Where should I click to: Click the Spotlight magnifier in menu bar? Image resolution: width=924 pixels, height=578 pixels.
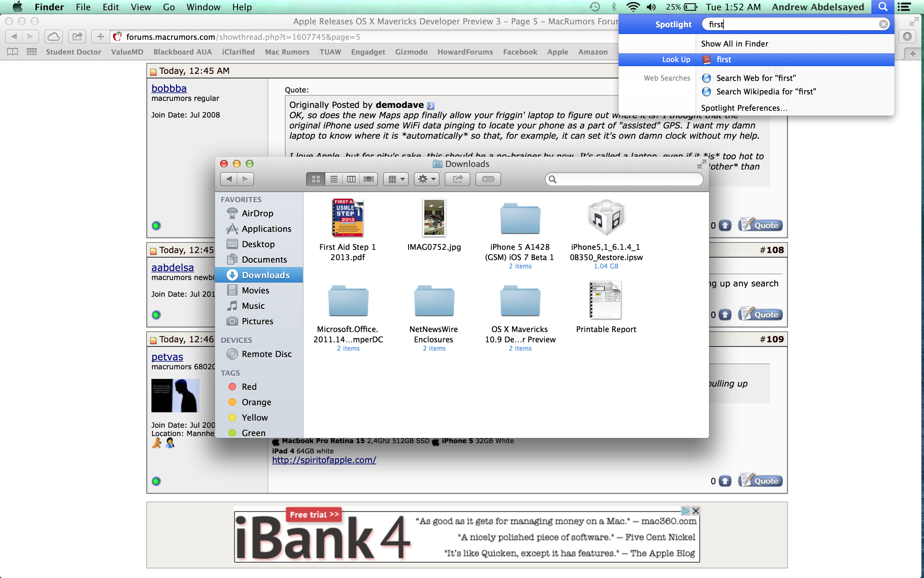pyautogui.click(x=883, y=7)
